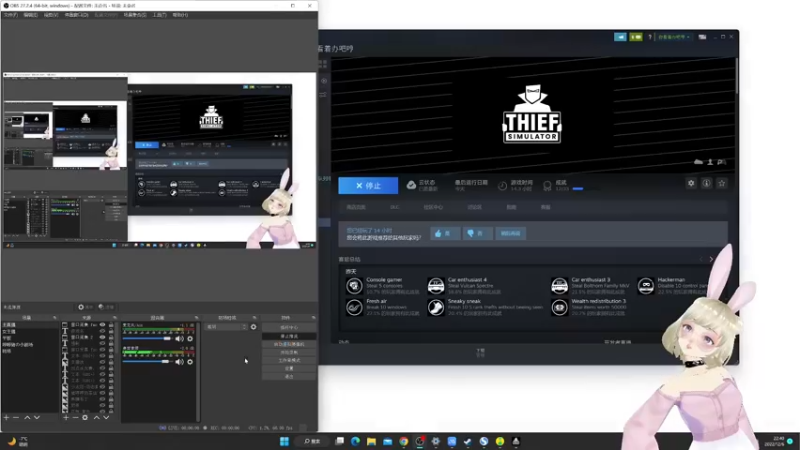Click the Wealth redistribution 3 achievement icon
This screenshot has height=450, width=800.
tap(559, 307)
